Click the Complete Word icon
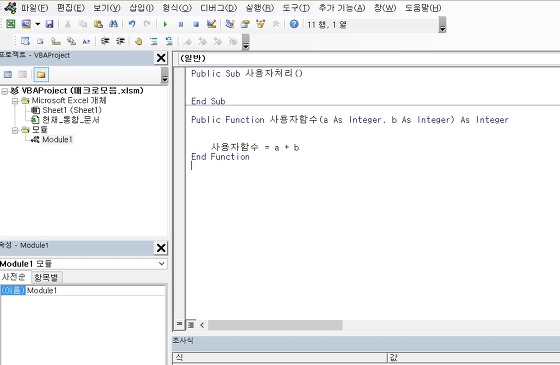Viewport: 560px width, 365px height. (86, 41)
